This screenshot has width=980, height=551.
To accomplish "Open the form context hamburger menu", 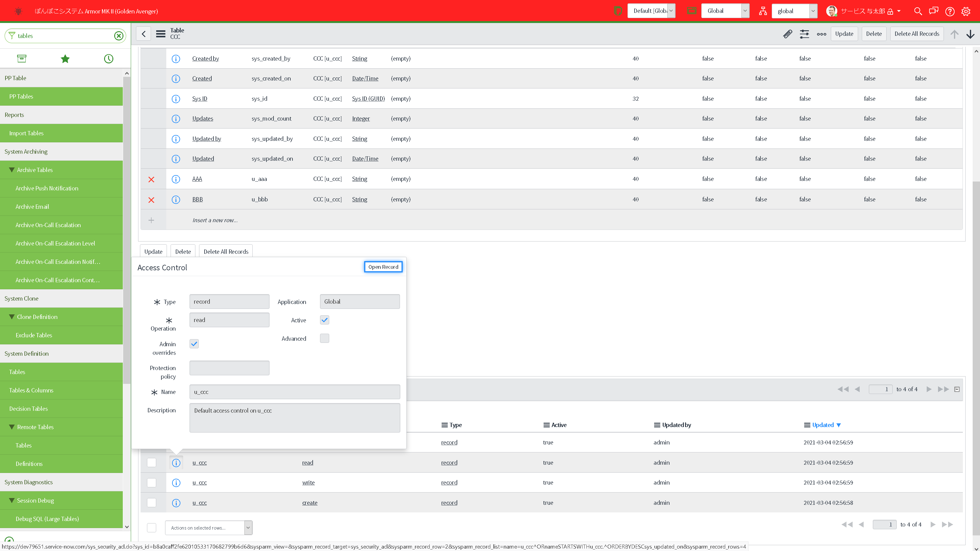I will (160, 34).
